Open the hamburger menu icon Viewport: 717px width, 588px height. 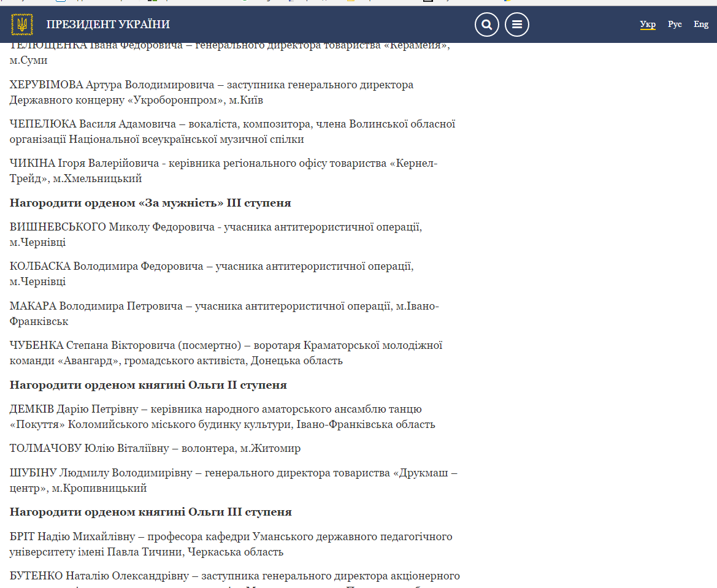pos(516,25)
